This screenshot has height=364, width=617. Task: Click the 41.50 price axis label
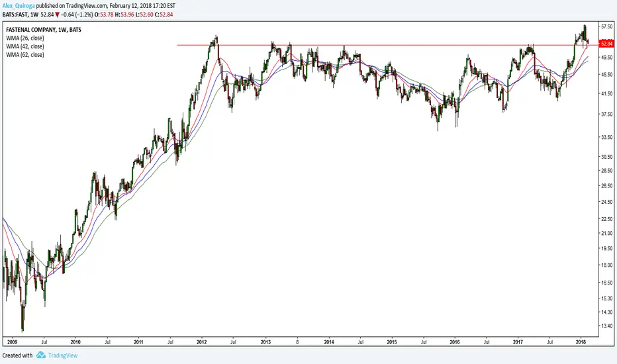click(607, 94)
